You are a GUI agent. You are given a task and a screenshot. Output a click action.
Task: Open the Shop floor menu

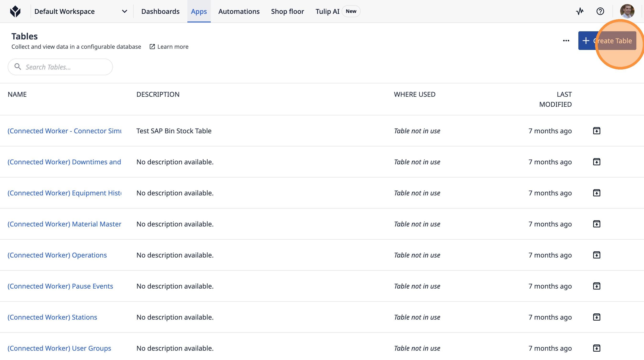tap(287, 11)
